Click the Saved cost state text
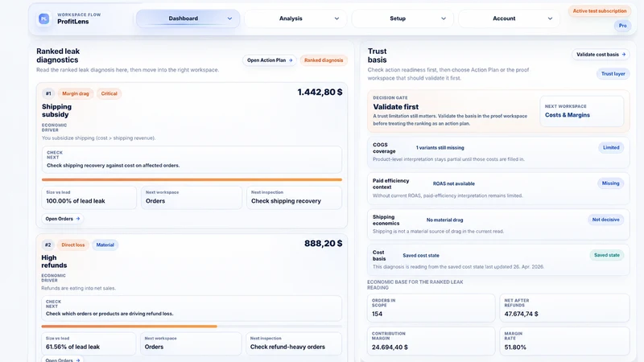 pos(421,255)
